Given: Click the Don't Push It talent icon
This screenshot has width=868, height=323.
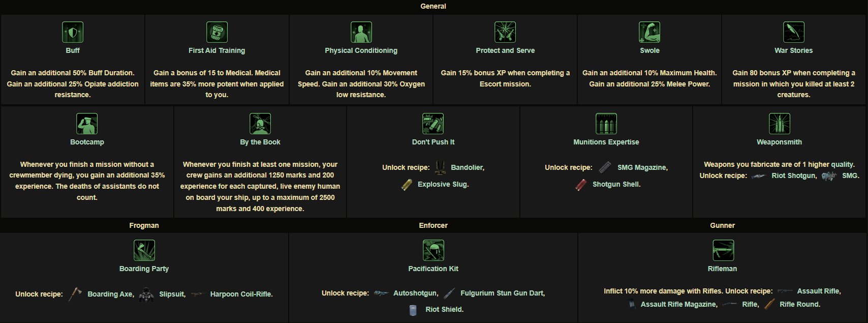Looking at the screenshot, I should 433,124.
